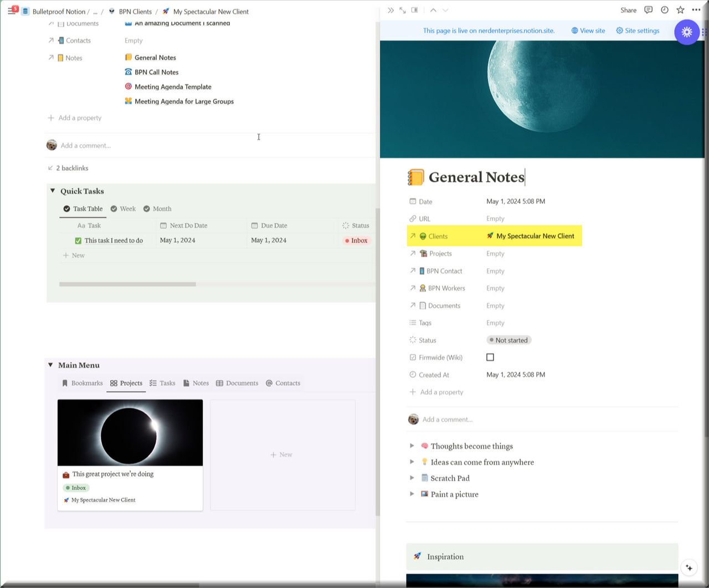Click the purple floating assistant icon

(687, 32)
